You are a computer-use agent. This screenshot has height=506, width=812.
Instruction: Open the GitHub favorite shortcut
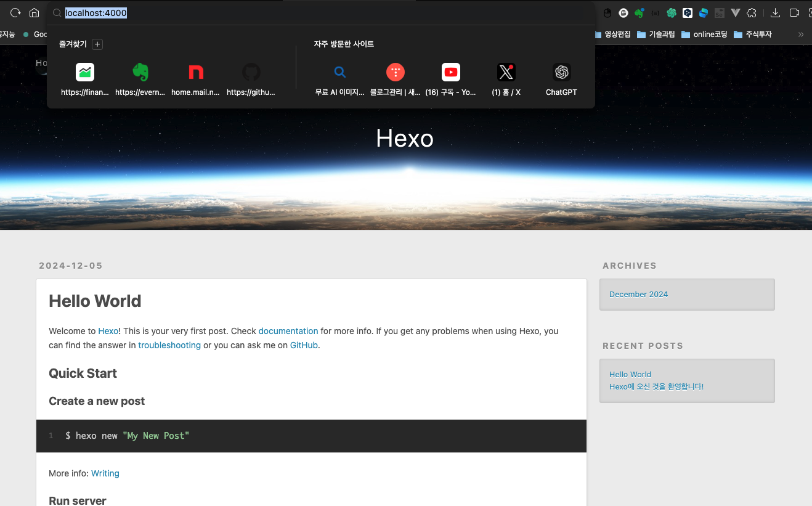(251, 80)
